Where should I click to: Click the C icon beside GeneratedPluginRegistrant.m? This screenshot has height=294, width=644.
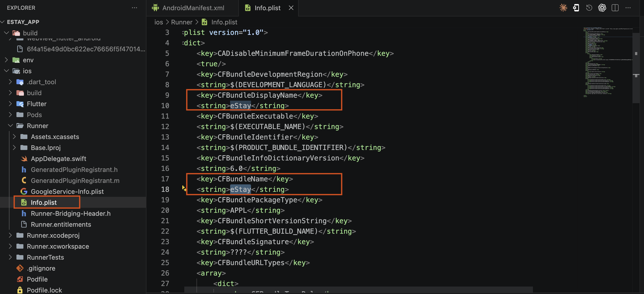coord(24,181)
